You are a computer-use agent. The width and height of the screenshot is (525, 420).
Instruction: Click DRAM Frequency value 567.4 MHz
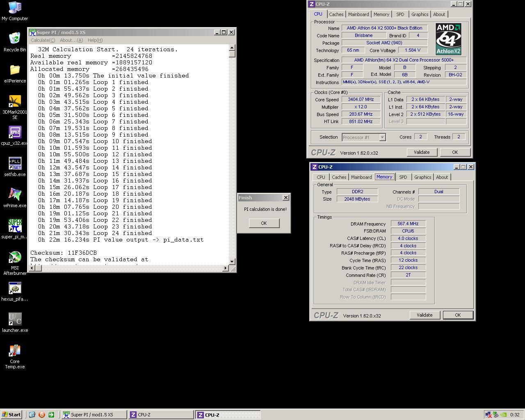coord(408,224)
